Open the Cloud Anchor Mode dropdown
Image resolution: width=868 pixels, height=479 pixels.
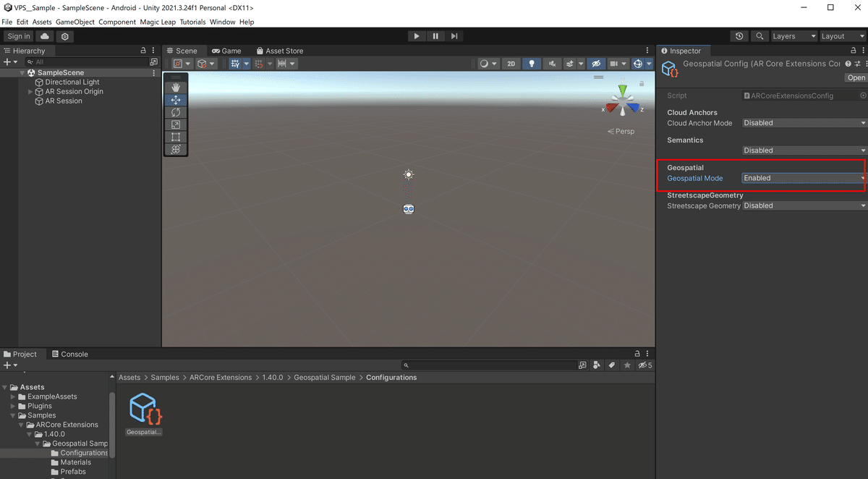pos(801,122)
